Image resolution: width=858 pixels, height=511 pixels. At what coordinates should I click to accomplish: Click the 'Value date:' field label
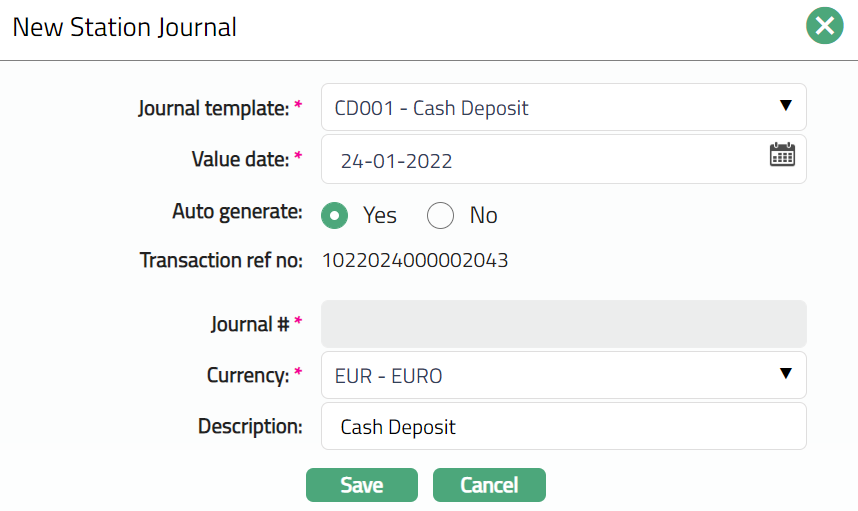240,159
